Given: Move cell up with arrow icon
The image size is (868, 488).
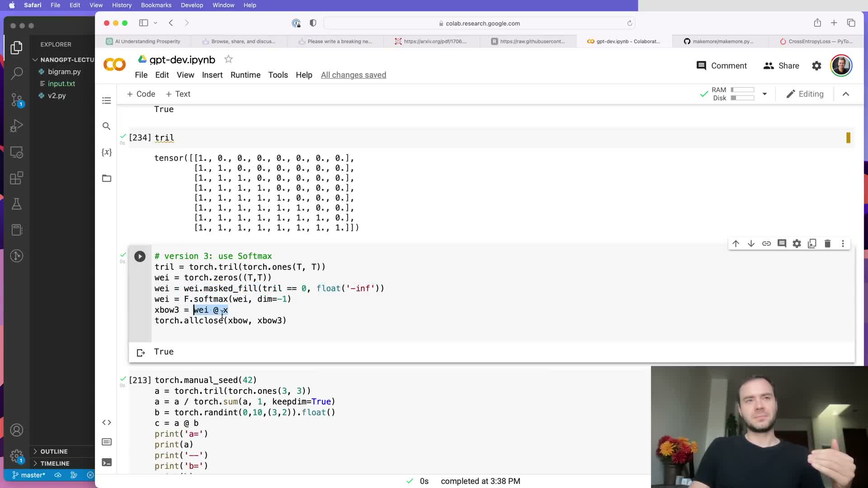Looking at the screenshot, I should pyautogui.click(x=736, y=244).
